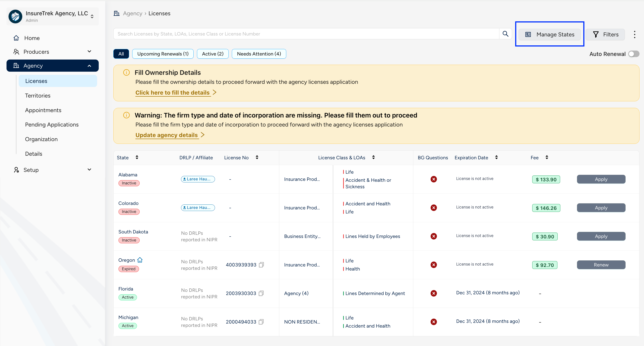Click the search magnifier icon
The width and height of the screenshot is (644, 346).
505,34
